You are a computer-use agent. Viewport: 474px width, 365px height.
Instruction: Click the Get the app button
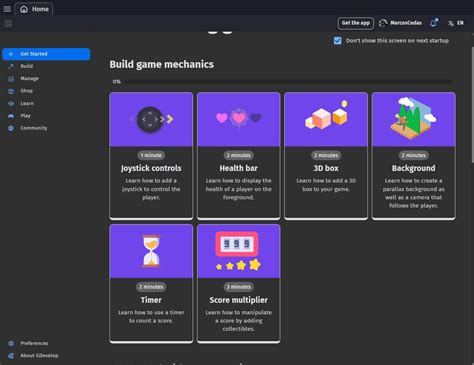click(x=355, y=23)
